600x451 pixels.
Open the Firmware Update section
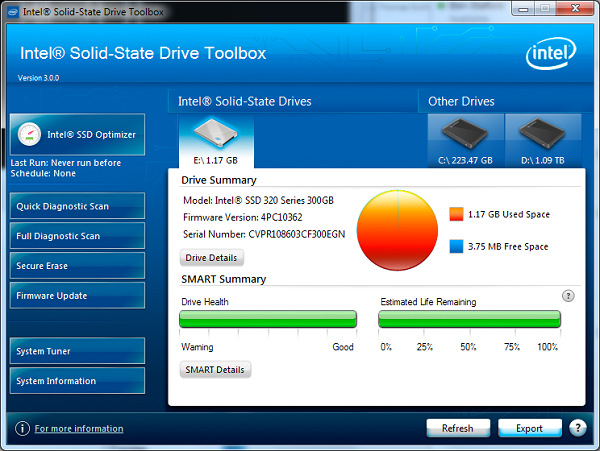point(77,295)
